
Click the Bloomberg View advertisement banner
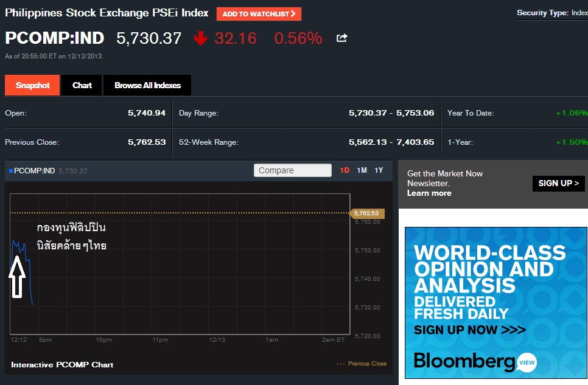[x=495, y=302]
